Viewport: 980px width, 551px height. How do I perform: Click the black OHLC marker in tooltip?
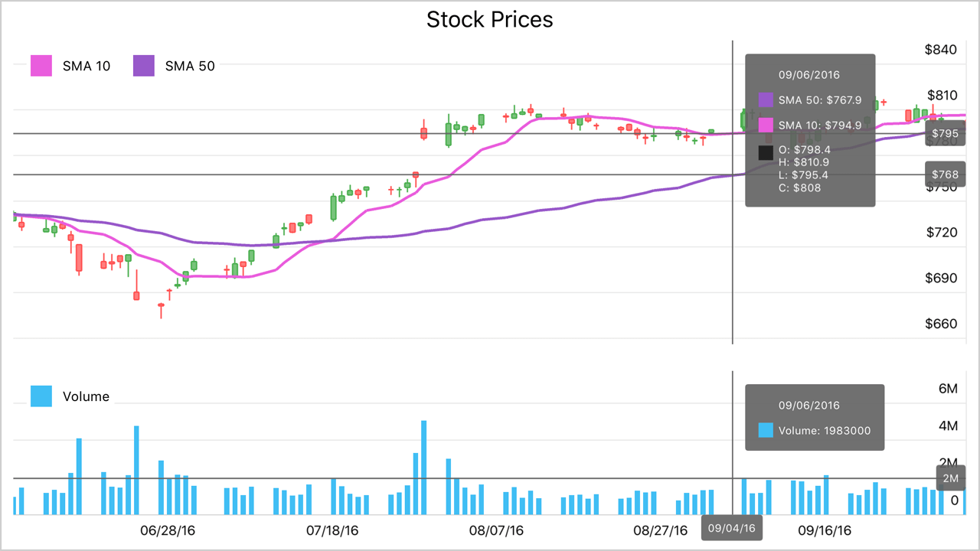pos(766,153)
